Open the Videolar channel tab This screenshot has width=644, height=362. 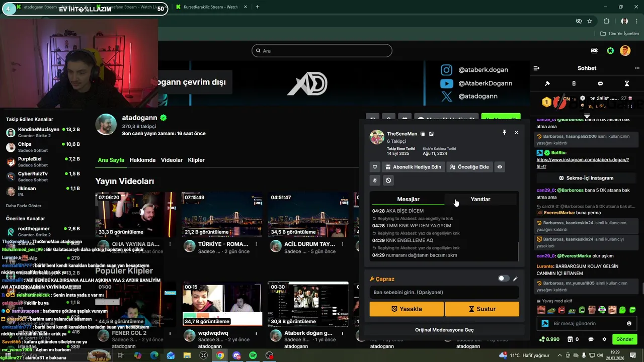click(172, 160)
